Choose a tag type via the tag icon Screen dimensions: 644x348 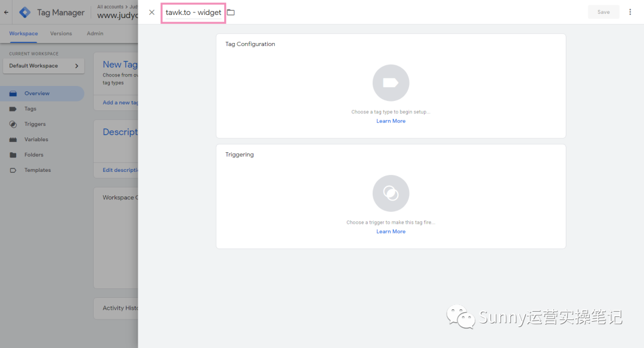[391, 83]
